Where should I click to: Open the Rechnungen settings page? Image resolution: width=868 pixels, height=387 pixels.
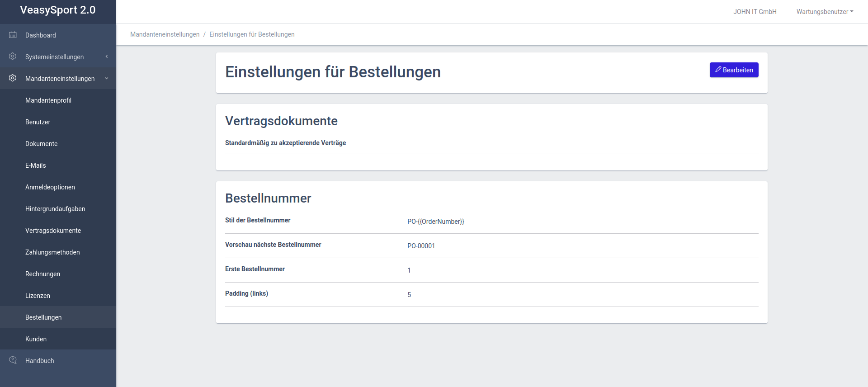(43, 274)
